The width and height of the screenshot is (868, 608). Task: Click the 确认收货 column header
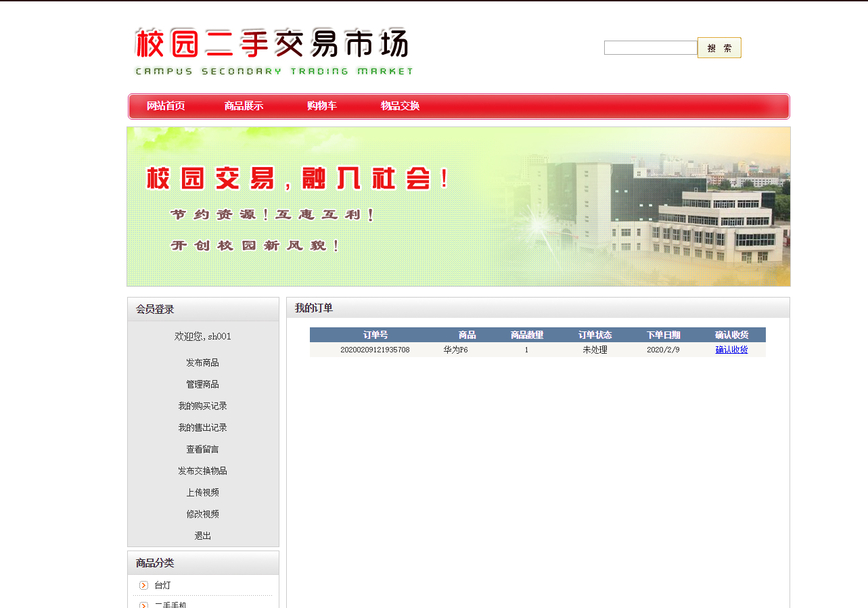point(731,335)
